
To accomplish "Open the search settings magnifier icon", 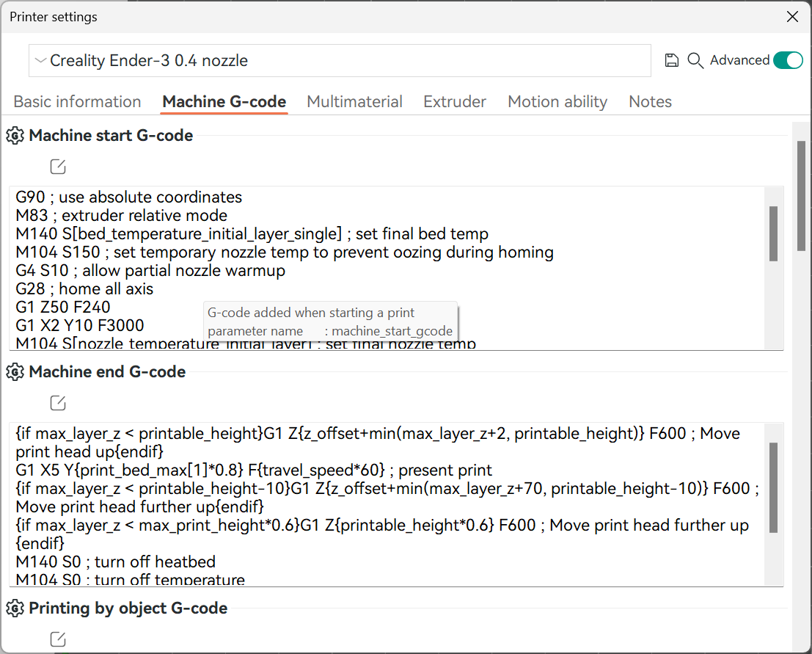I will click(695, 61).
